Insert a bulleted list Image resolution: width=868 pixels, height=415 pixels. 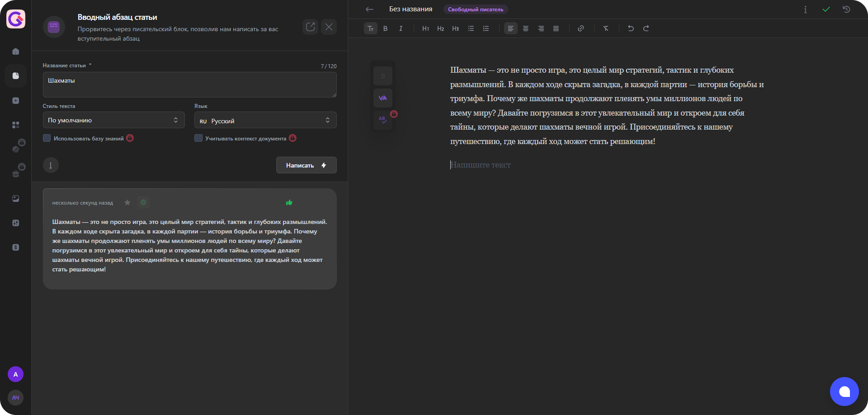pyautogui.click(x=471, y=28)
